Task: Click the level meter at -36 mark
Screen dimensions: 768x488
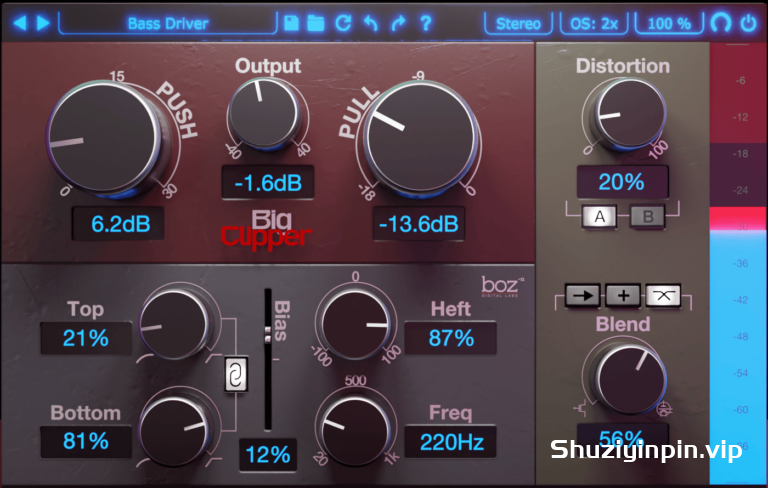Action: click(x=739, y=264)
